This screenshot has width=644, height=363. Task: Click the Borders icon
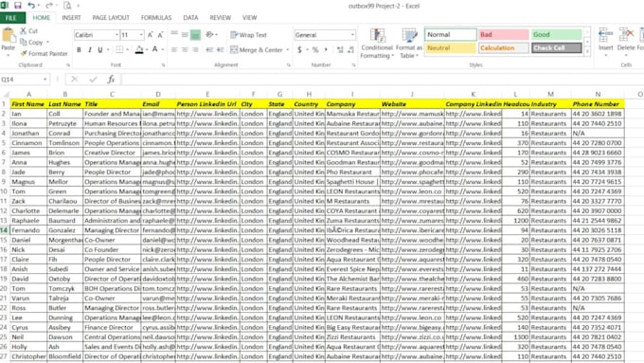[x=119, y=49]
